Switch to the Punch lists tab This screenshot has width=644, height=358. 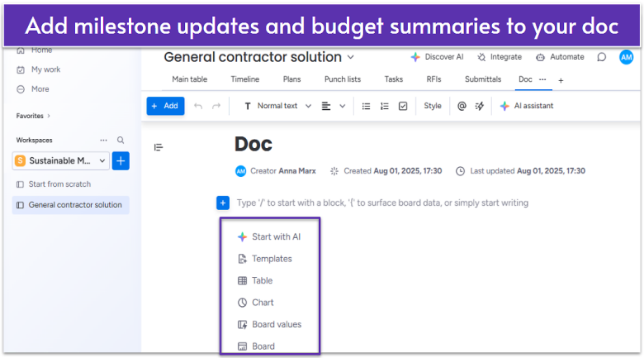pyautogui.click(x=343, y=79)
